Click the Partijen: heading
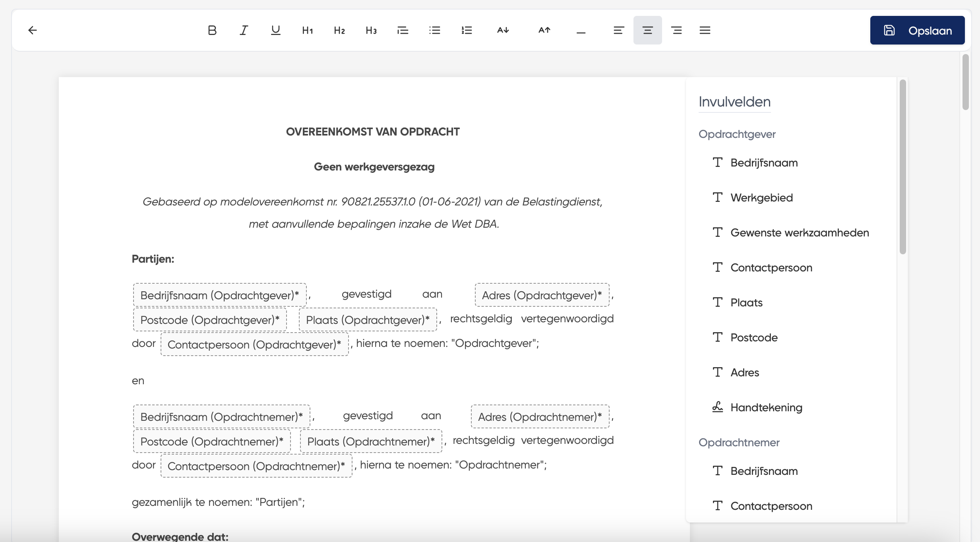 (153, 259)
